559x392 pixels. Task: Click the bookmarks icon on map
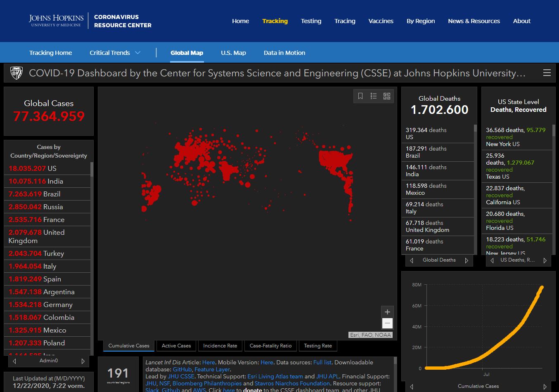tap(360, 96)
